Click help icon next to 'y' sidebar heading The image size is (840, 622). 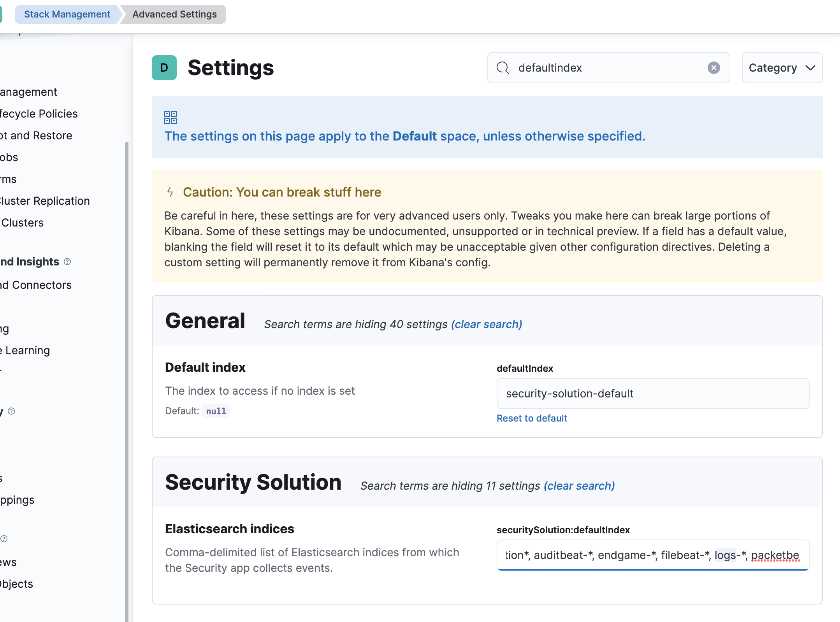(x=11, y=411)
